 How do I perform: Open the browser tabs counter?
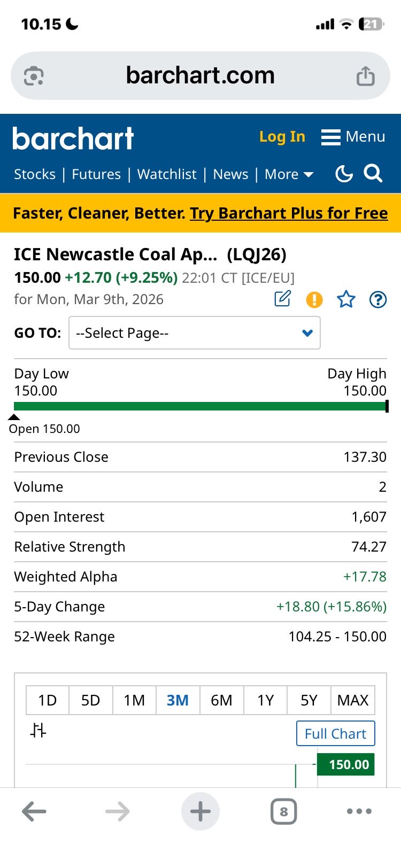tap(283, 812)
